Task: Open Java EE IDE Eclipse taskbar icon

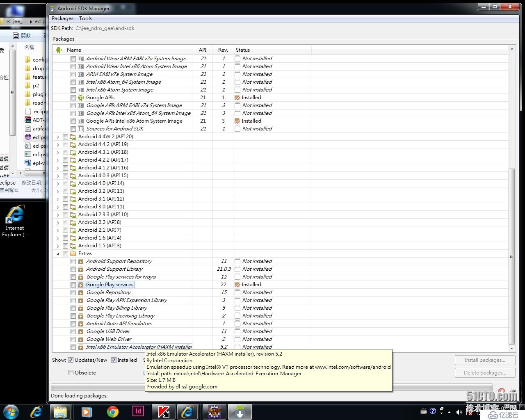Action: [x=214, y=411]
